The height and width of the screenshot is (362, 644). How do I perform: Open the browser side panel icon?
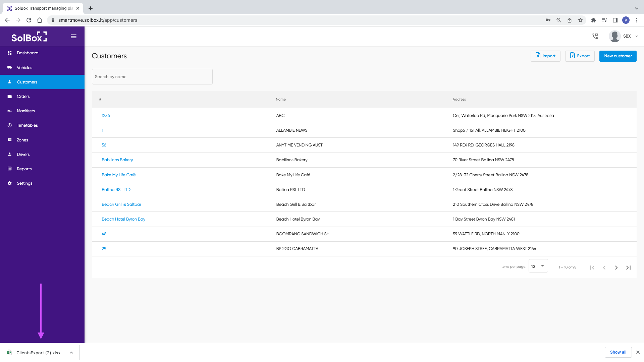tap(615, 20)
